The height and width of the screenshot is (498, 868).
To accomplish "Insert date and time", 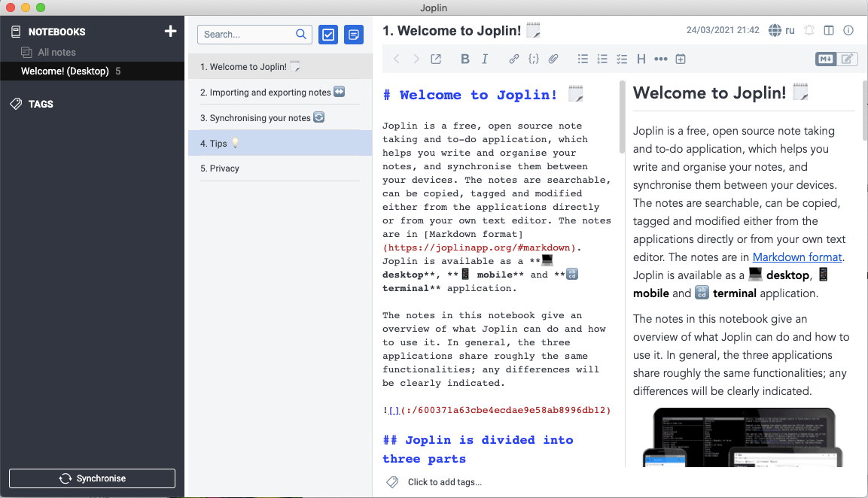I will (681, 59).
